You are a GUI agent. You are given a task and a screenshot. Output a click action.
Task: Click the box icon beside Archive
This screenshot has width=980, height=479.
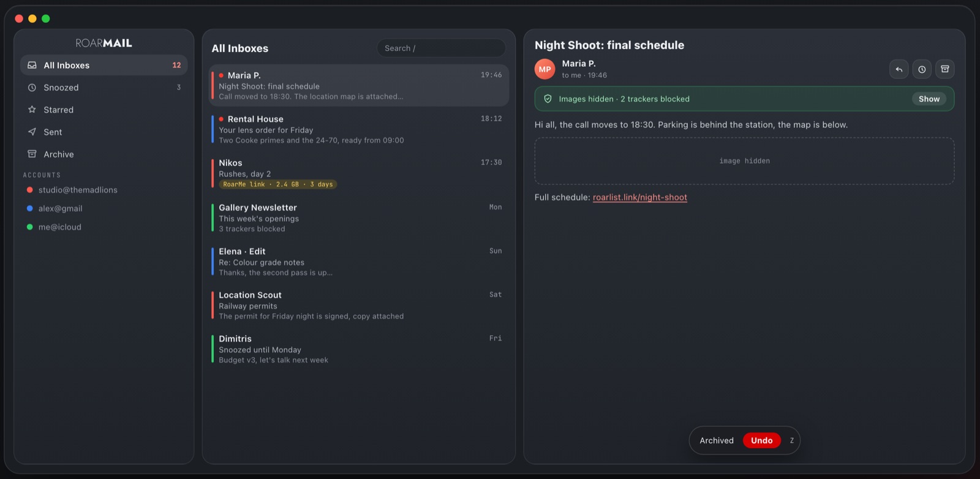click(x=32, y=154)
